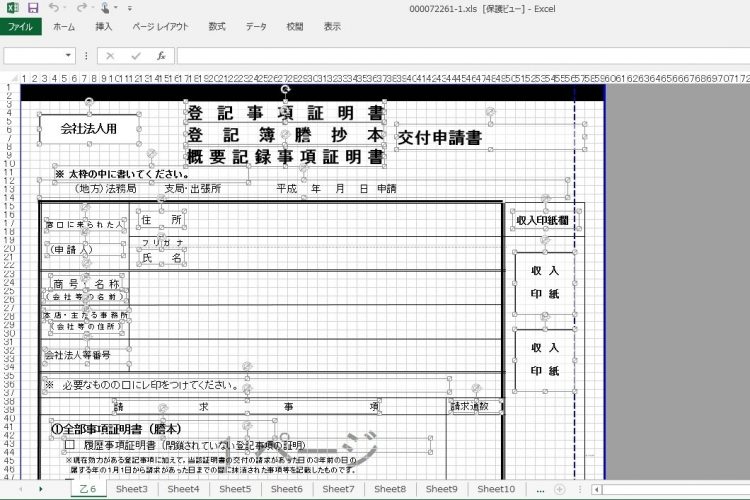This screenshot has width=750, height=500.
Task: Click inside the formula bar input field
Action: point(450,56)
